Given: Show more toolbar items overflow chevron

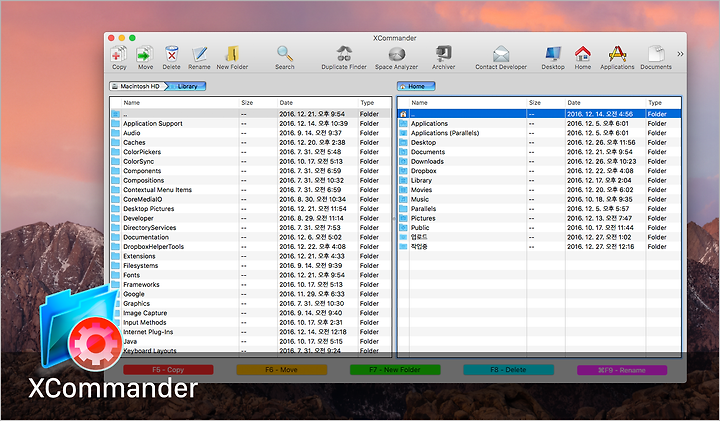Looking at the screenshot, I should point(680,54).
